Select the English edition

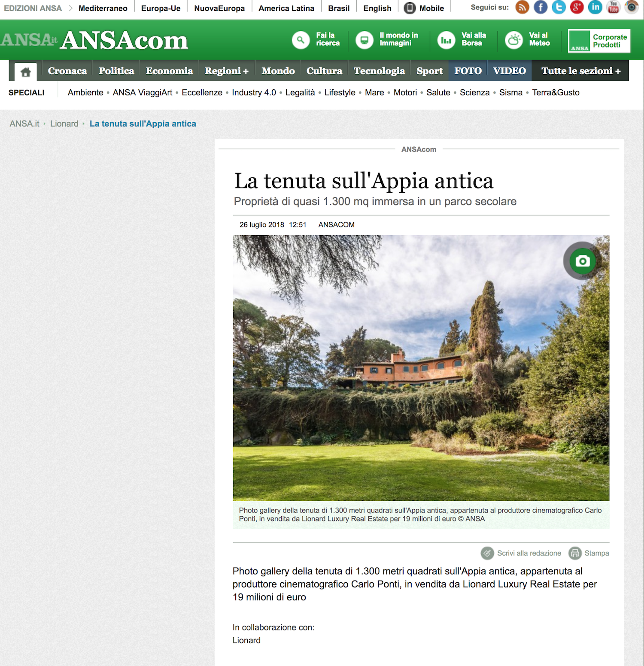[x=377, y=8]
